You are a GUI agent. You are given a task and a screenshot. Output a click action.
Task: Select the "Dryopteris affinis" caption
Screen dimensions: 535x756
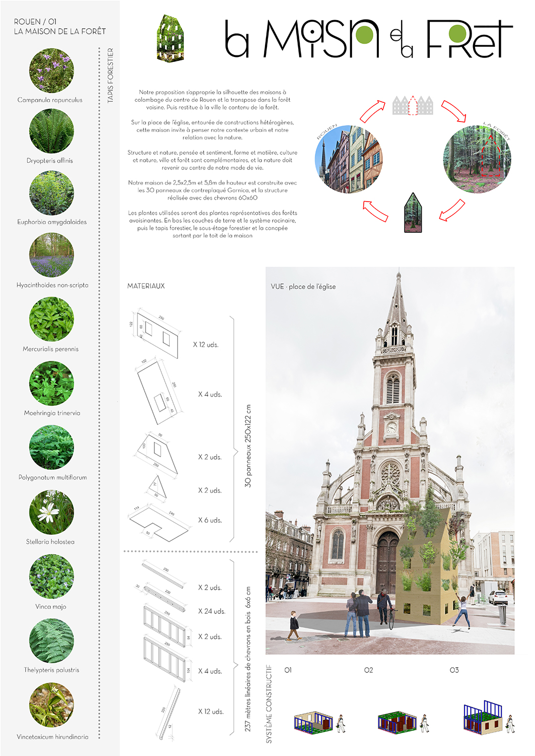[x=50, y=161]
